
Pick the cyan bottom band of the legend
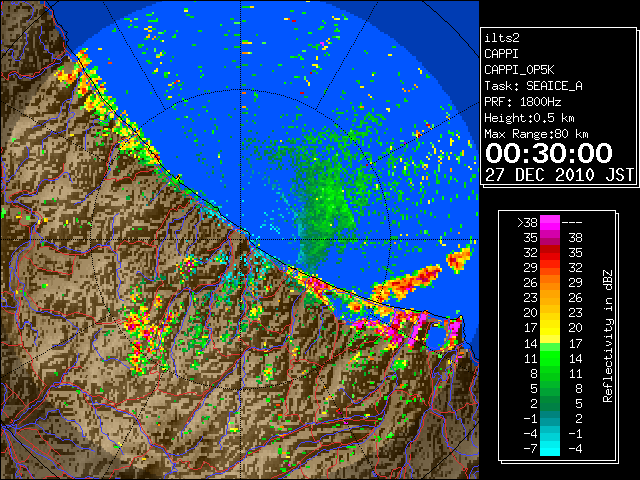[550, 449]
